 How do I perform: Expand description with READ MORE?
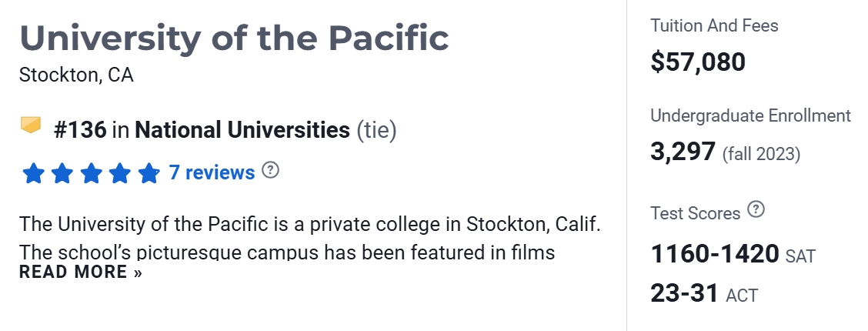(81, 272)
